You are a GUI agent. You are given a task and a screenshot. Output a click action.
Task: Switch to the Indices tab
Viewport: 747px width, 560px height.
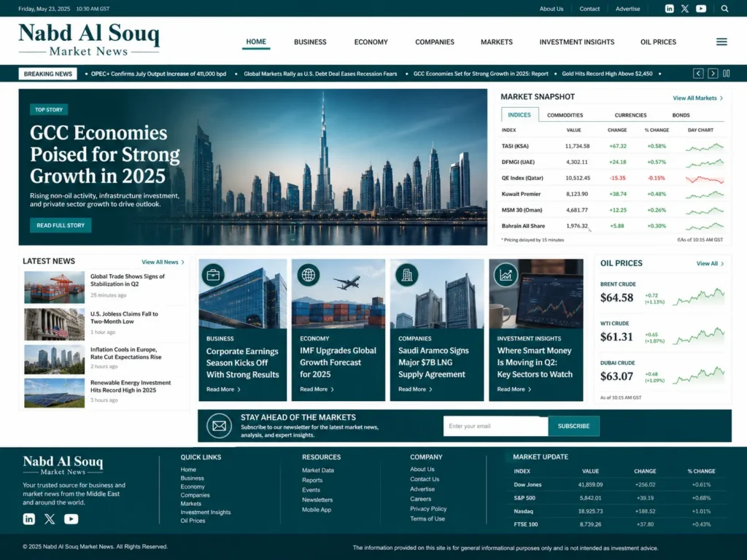pyautogui.click(x=519, y=114)
